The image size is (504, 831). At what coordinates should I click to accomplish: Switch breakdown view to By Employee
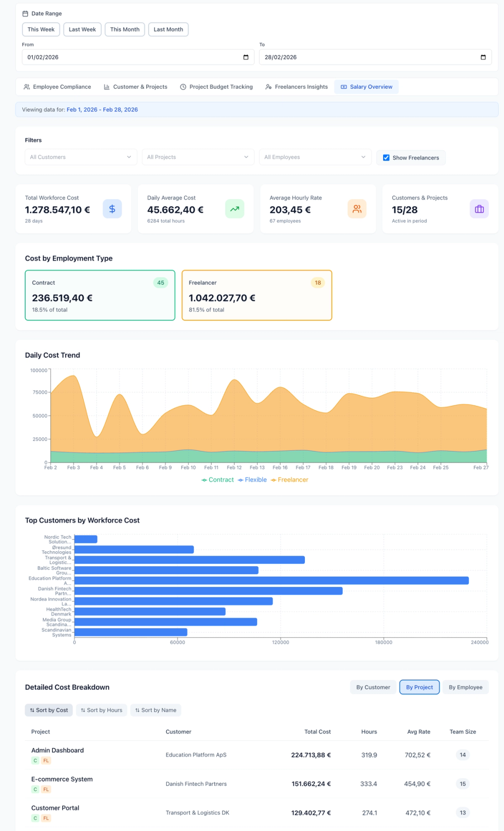[x=466, y=687]
